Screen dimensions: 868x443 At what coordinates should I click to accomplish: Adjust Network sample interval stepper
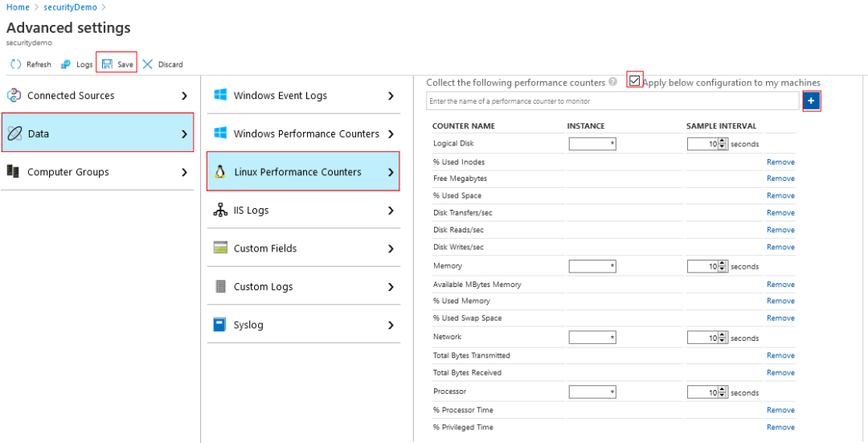722,338
